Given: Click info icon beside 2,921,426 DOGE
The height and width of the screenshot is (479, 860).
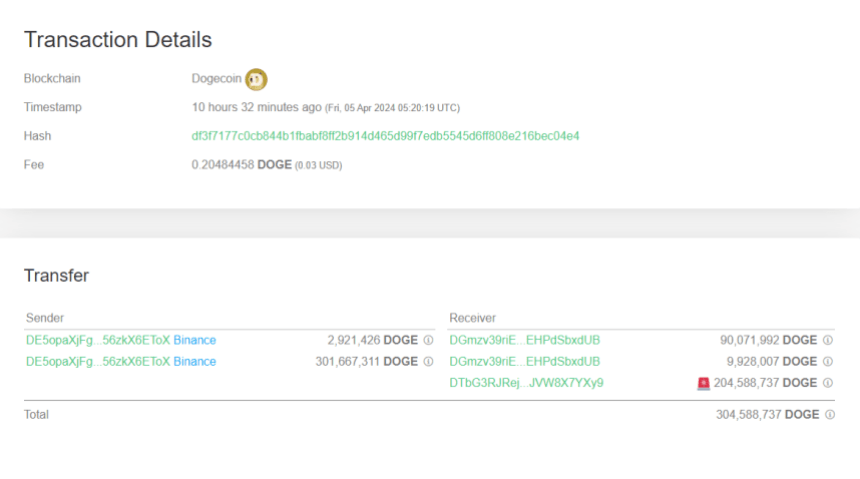Looking at the screenshot, I should coord(428,340).
